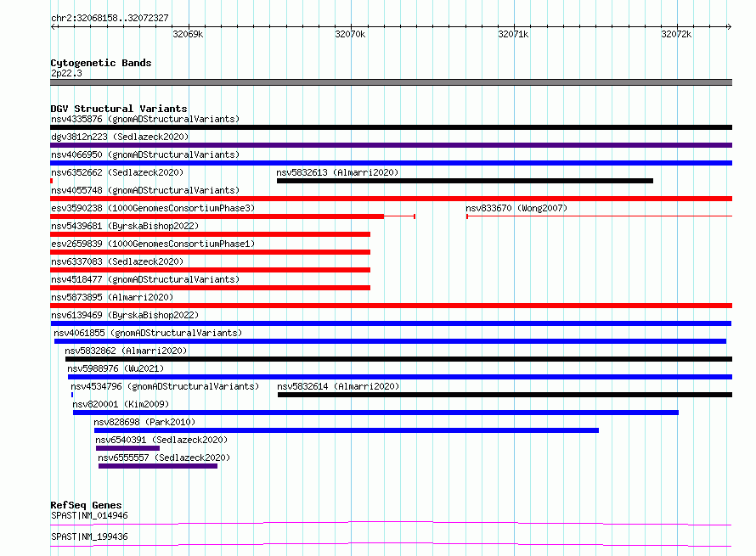Select the blue nsv4061855 variant bar
Image resolution: width=756 pixels, height=556 pixels.
coord(390,341)
